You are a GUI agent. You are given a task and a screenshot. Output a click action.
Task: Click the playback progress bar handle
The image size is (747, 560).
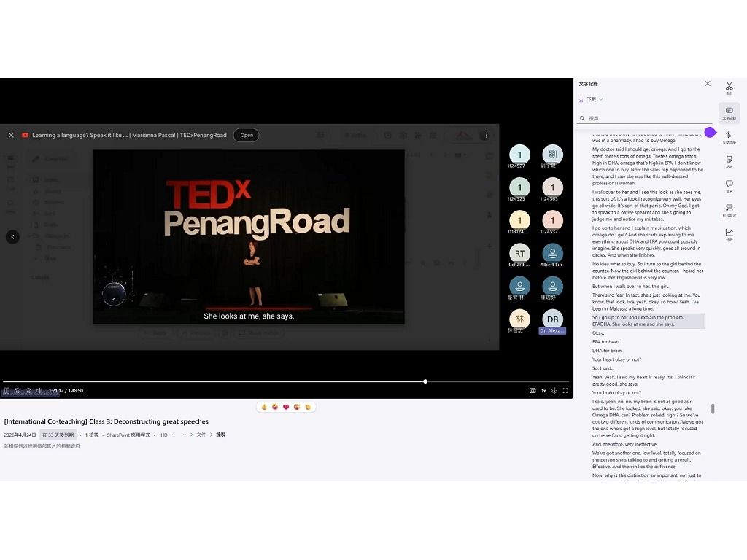click(x=425, y=381)
